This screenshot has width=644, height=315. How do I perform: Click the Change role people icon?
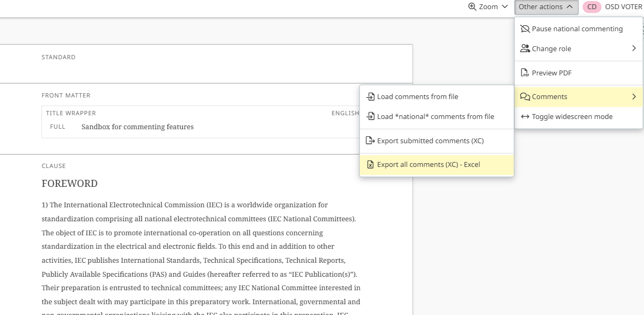(x=524, y=48)
